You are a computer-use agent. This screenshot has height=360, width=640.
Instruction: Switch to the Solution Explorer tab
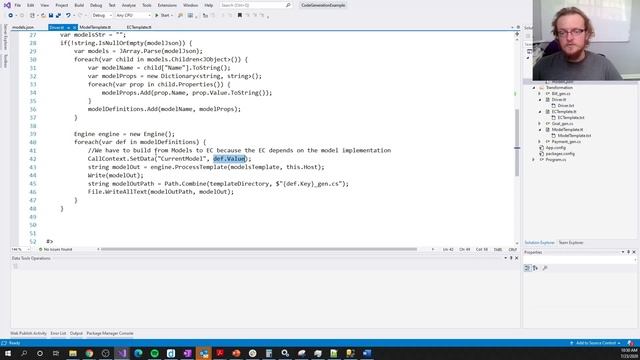tap(539, 243)
